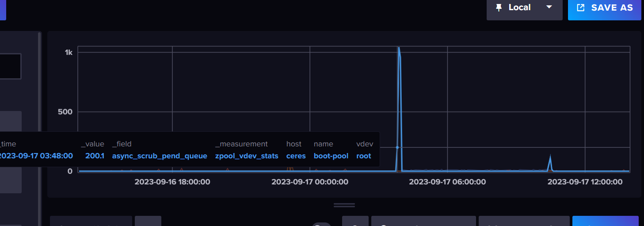This screenshot has width=644, height=226.
Task: Click the 2023-09-17 00:00:00 axis label
Action: point(310,182)
